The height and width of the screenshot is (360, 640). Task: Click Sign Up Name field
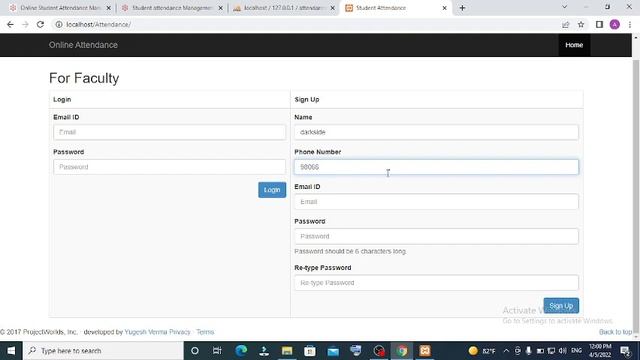(436, 132)
